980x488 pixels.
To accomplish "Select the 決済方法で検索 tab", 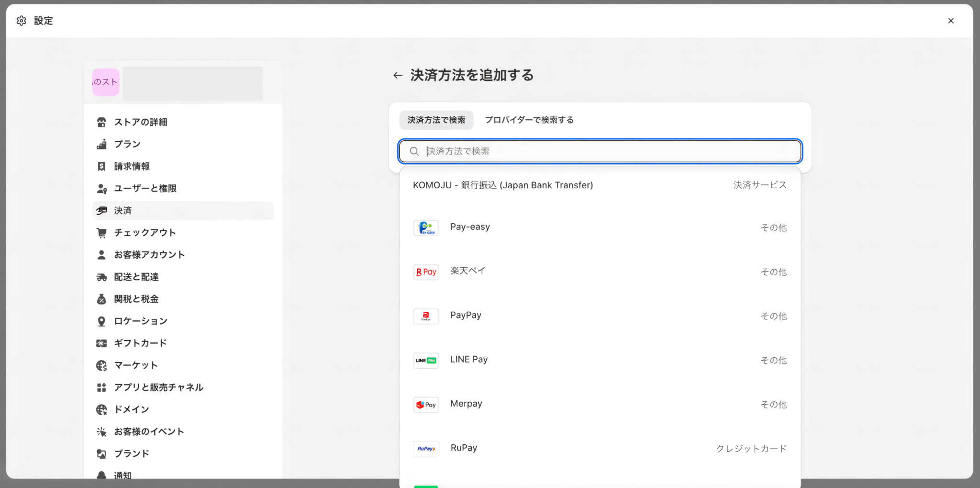I will [436, 120].
